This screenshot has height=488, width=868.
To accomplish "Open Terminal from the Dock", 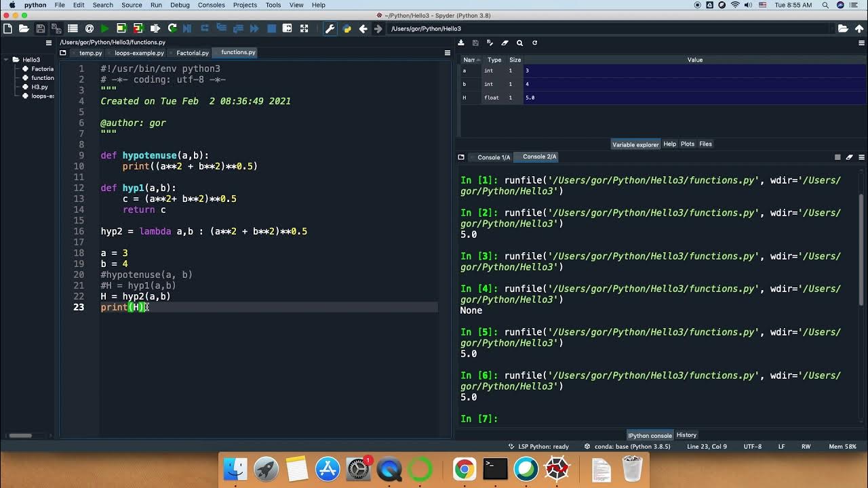I will point(495,469).
